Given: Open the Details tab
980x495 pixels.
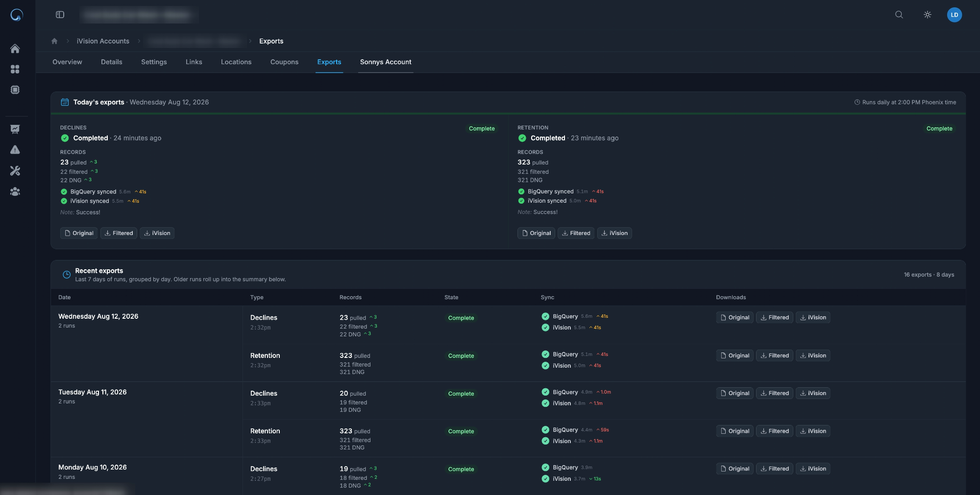Looking at the screenshot, I should 112,62.
